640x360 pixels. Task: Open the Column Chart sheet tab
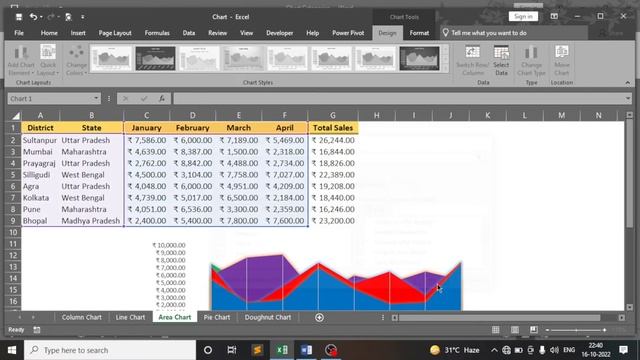[82, 317]
